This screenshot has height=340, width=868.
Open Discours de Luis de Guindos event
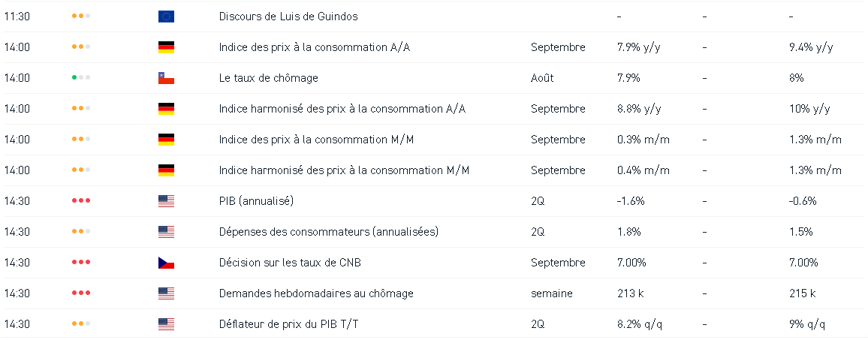pos(288,17)
